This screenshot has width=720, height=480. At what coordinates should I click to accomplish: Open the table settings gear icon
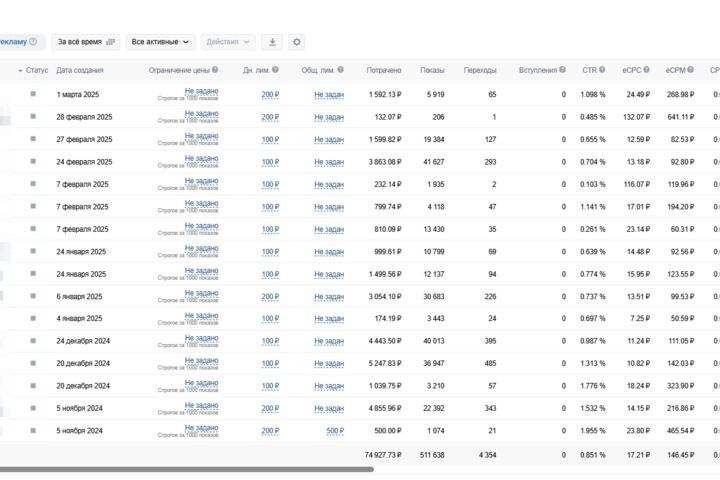(297, 42)
